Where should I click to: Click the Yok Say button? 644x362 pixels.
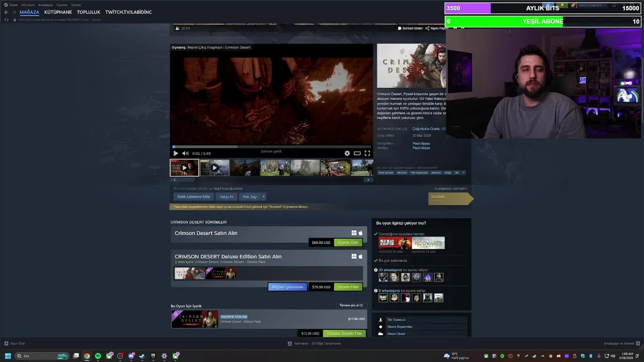pos(250,197)
